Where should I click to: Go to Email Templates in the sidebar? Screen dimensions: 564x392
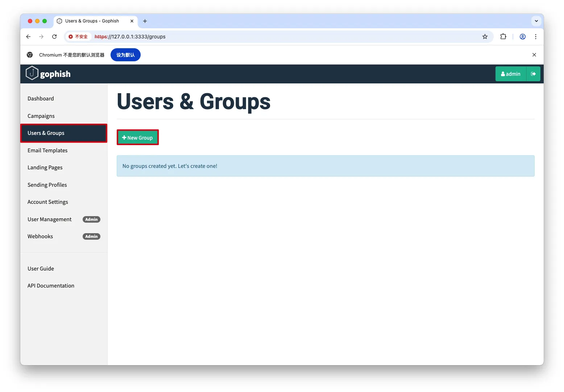click(x=47, y=150)
